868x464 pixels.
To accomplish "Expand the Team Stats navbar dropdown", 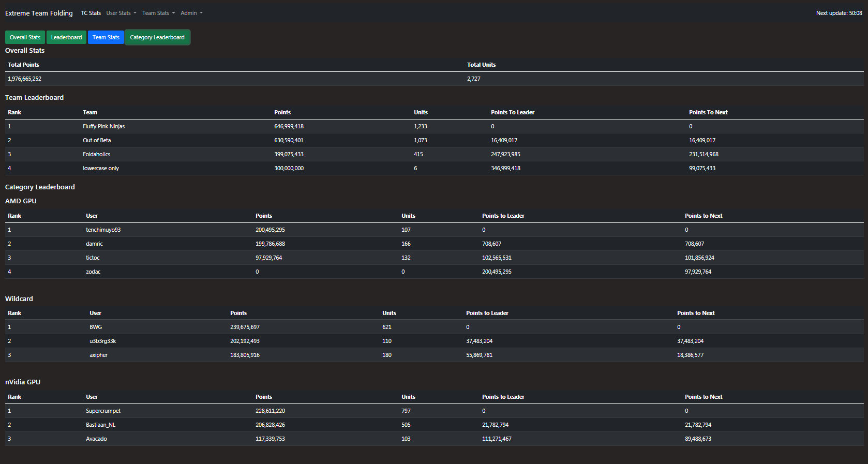I will [x=159, y=13].
